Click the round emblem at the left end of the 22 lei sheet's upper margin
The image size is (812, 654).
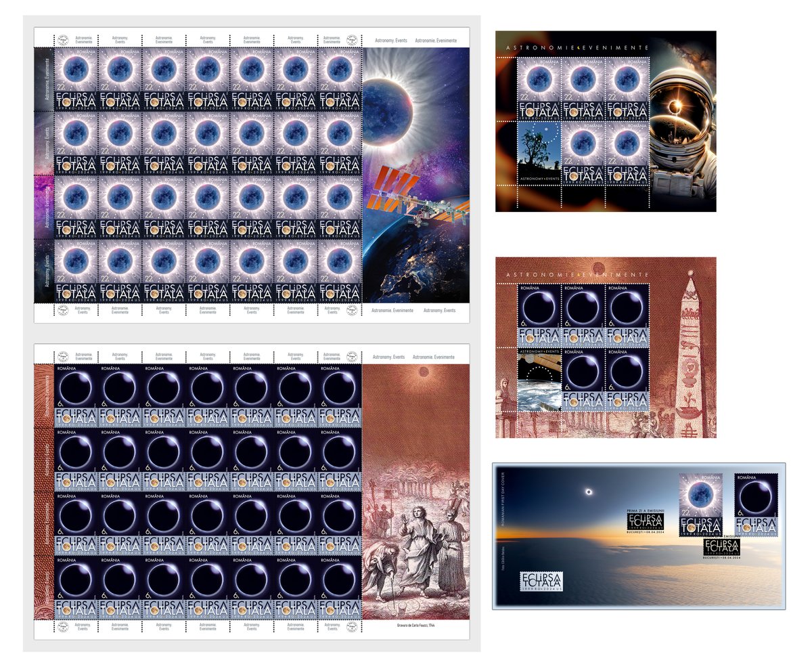click(x=62, y=39)
